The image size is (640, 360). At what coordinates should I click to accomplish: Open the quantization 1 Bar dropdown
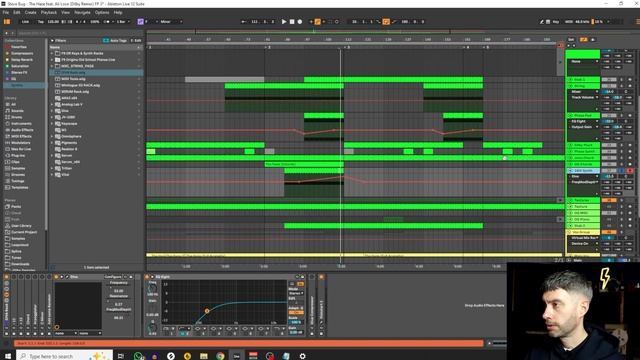click(123, 22)
